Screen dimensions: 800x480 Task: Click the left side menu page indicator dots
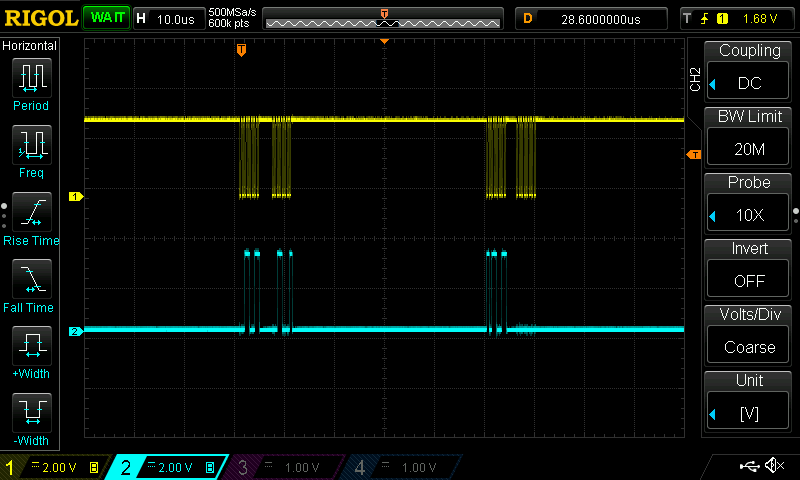click(x=4, y=216)
